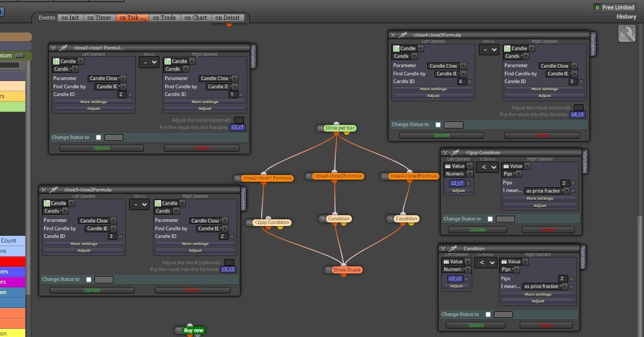Click the c4_c3 result variable field
The image size is (644, 337).
578,115
